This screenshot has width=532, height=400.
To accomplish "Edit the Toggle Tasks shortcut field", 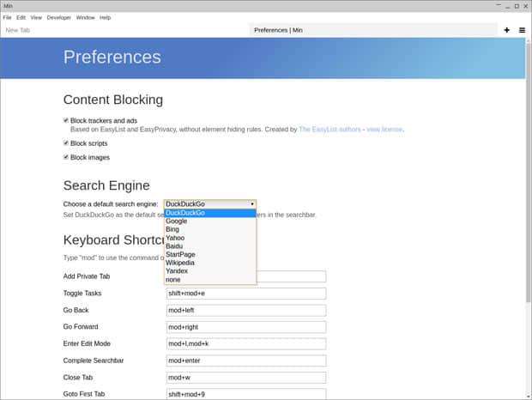I will click(246, 294).
